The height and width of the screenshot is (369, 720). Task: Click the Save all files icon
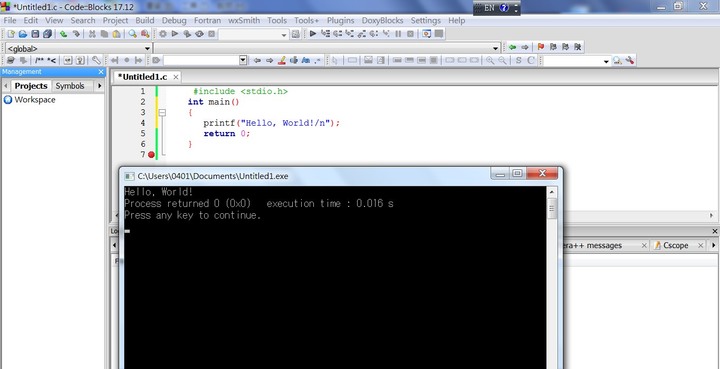pyautogui.click(x=47, y=34)
